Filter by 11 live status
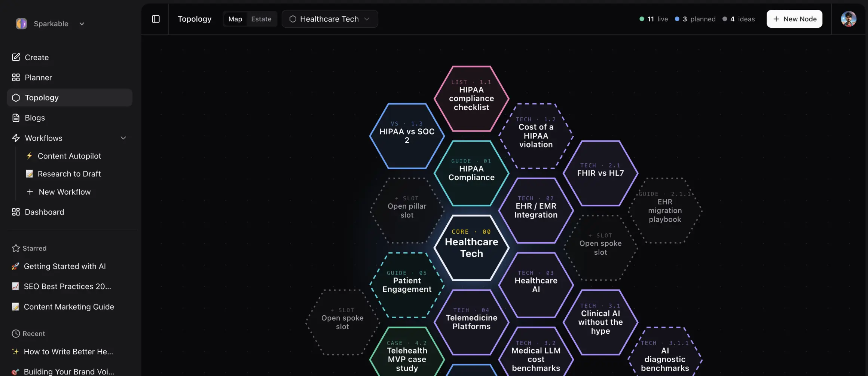 (x=654, y=19)
